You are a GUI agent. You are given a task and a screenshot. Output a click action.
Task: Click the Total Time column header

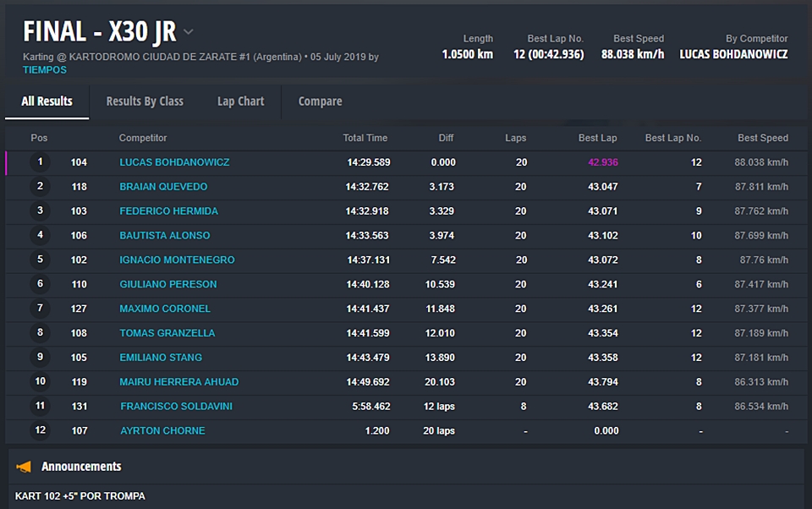365,138
